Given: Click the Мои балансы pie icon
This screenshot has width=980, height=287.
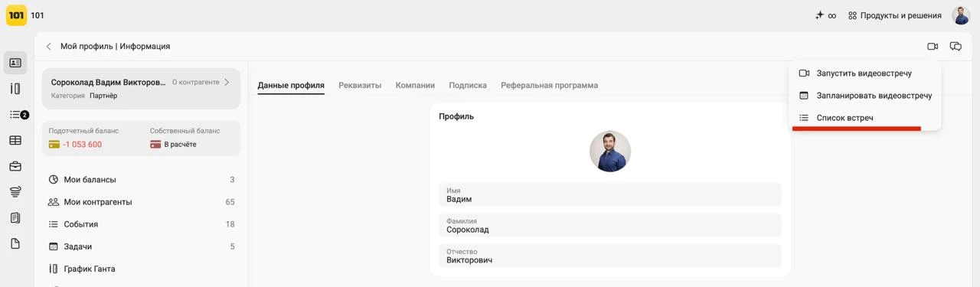Looking at the screenshot, I should 54,180.
